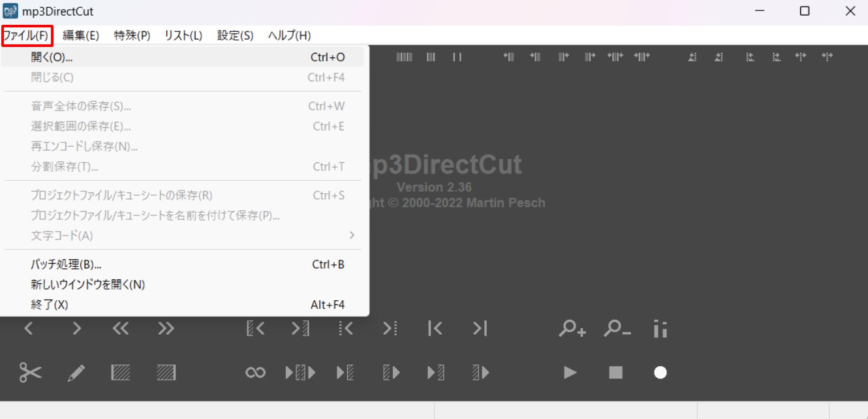Choose 開く(O)... from the file menu

(184, 57)
